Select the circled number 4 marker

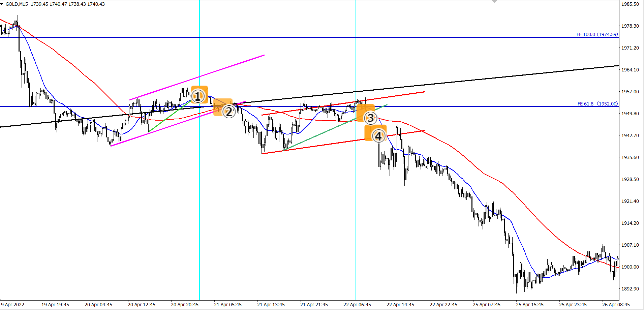point(378,136)
